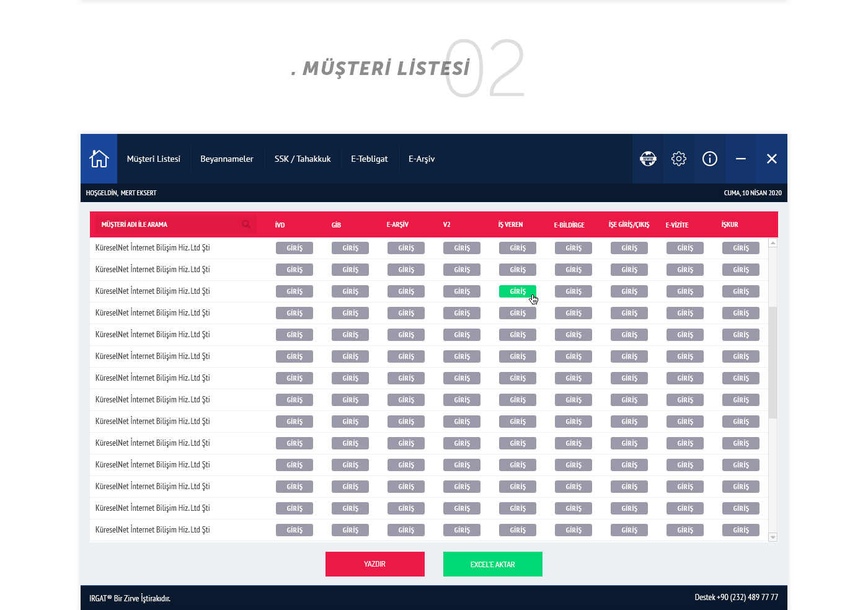Click the search magnifier icon
The height and width of the screenshot is (610, 868).
pos(246,224)
